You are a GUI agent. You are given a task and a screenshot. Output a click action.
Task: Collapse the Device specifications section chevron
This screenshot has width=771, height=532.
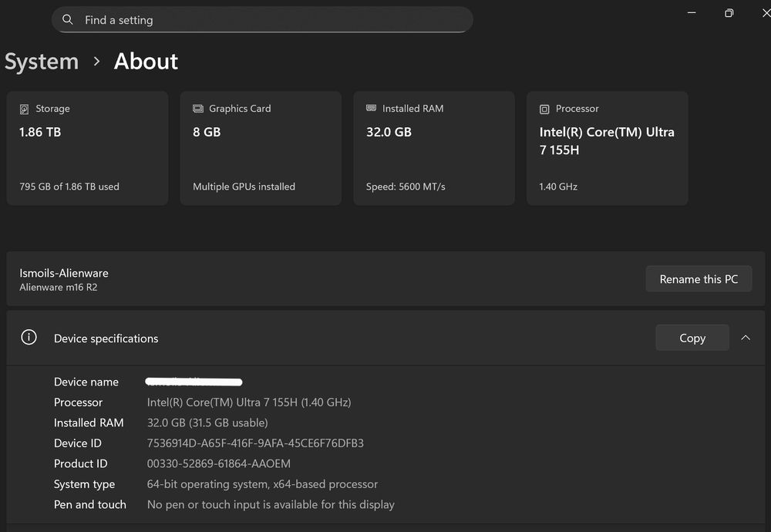click(746, 338)
